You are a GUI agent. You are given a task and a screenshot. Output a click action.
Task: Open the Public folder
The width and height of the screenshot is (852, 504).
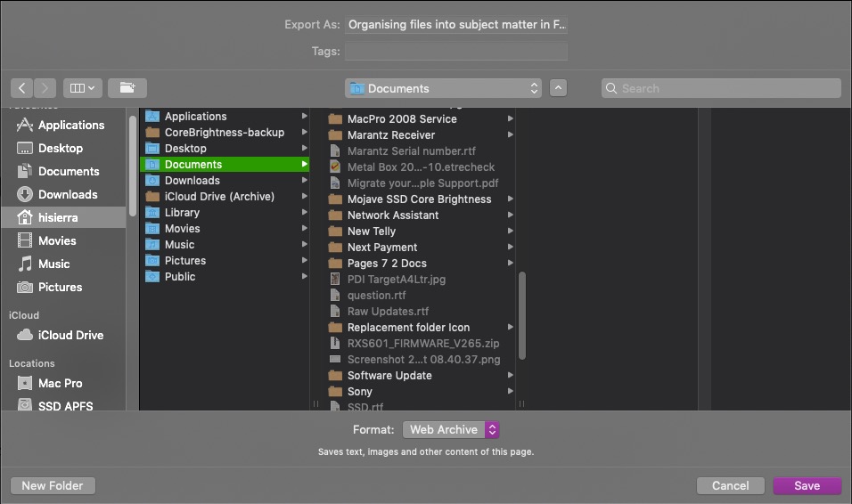pos(225,276)
